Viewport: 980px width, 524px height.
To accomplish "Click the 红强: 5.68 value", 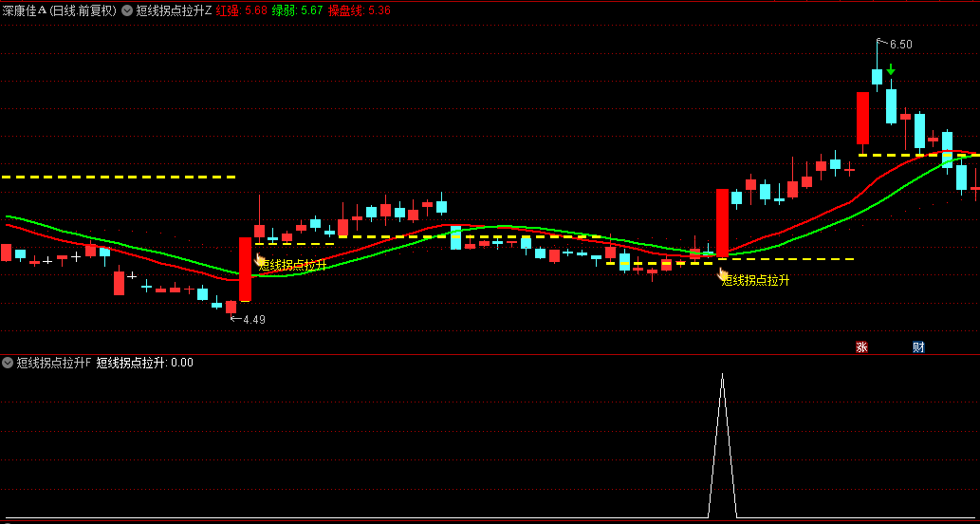I will [242, 10].
